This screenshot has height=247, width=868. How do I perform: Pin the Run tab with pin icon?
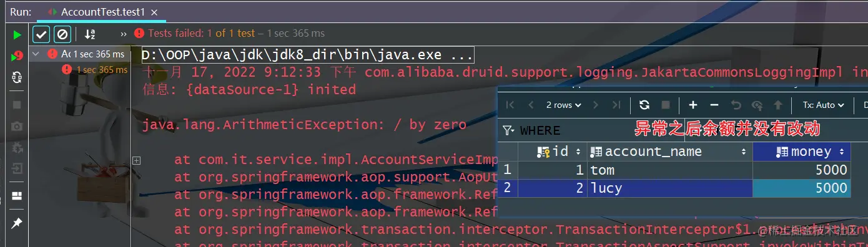pos(17,223)
